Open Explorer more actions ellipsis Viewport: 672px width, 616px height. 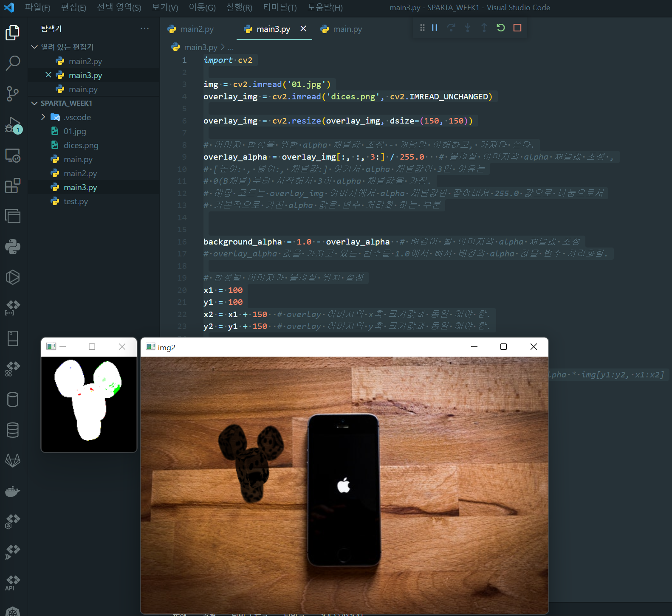145,28
